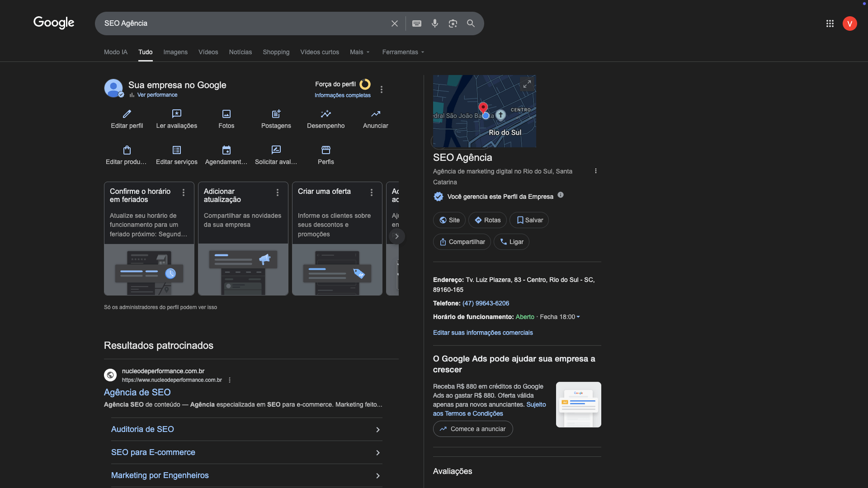
Task: Open Google Lens image search icon
Action: [453, 23]
